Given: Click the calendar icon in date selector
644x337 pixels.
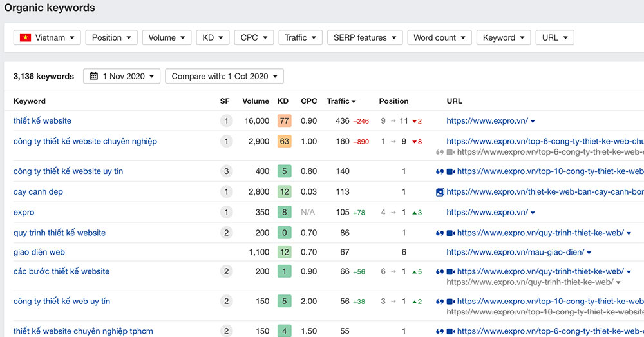Looking at the screenshot, I should 93,76.
